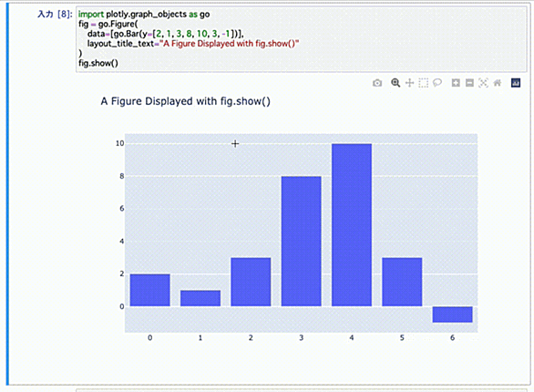Click the shortest positive bar at x equals 1

[x=200, y=298]
